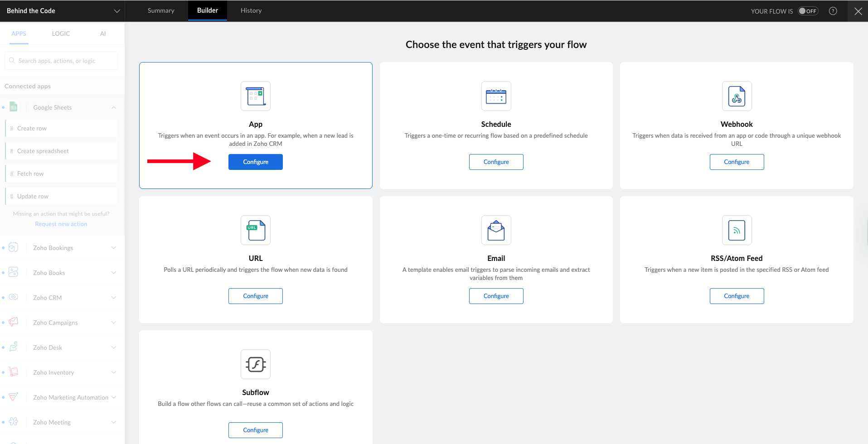868x444 pixels.
Task: Toggle the flow ON/OFF switch
Action: (808, 11)
